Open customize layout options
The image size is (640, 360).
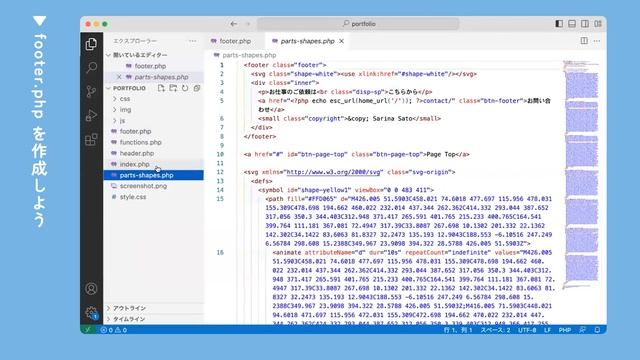coord(598,24)
